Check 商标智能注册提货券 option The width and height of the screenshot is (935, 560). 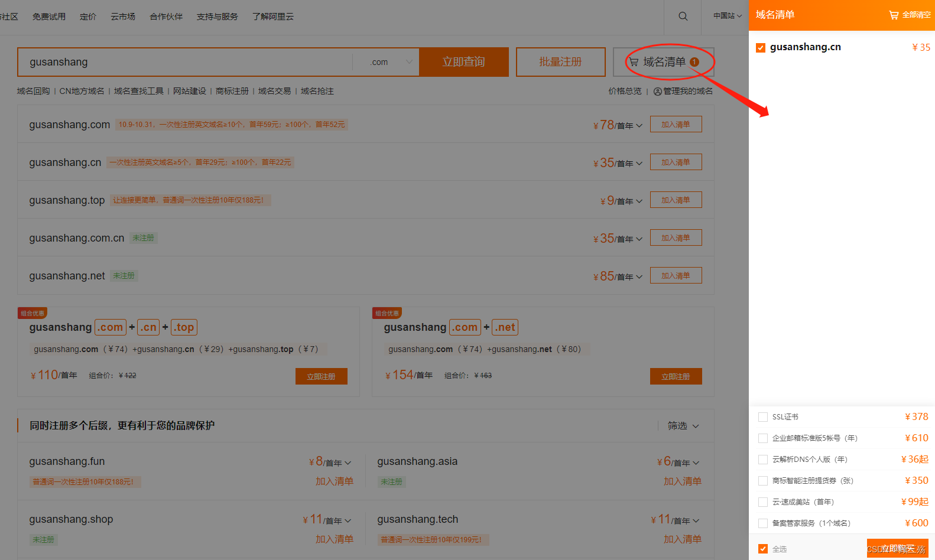point(763,481)
